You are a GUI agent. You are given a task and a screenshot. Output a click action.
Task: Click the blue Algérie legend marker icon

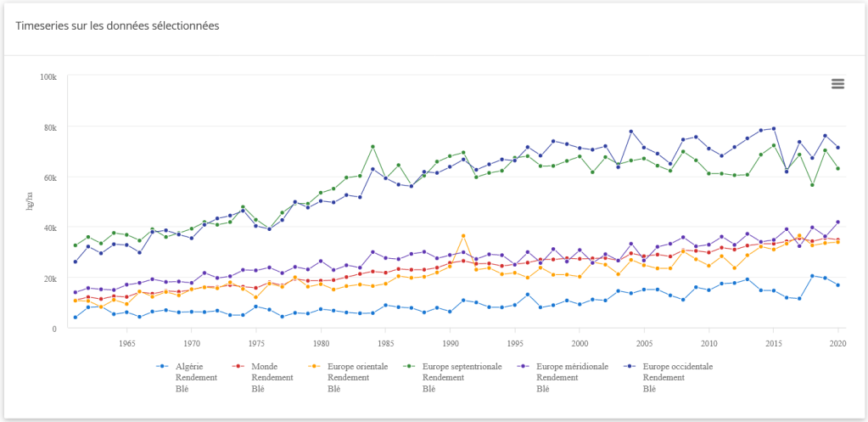point(161,367)
